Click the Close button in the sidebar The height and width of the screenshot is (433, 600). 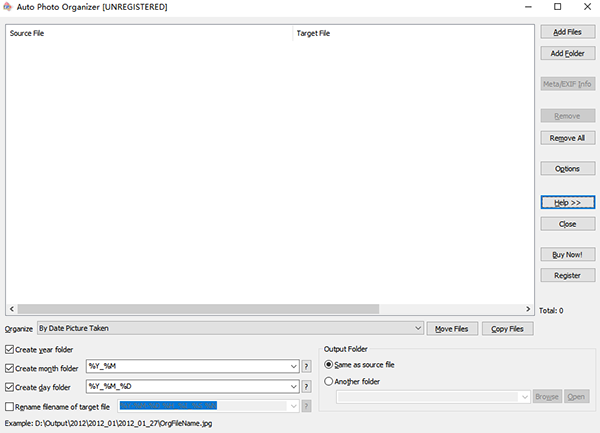click(567, 224)
